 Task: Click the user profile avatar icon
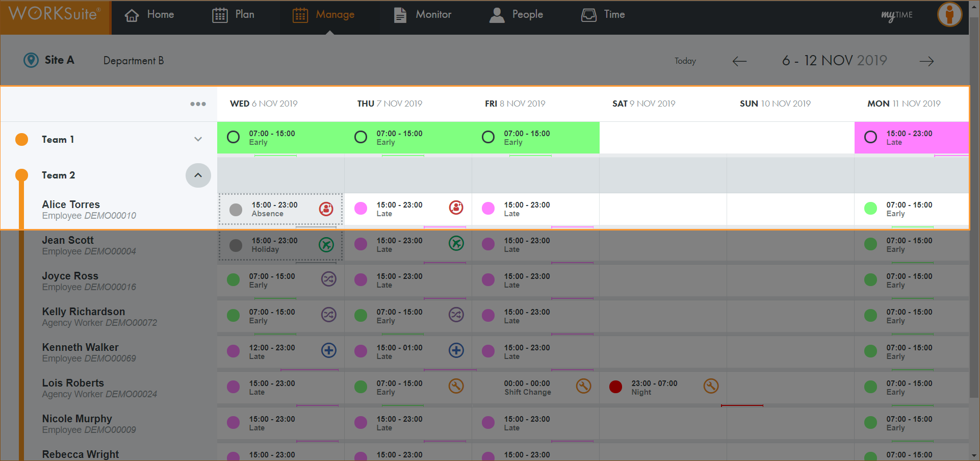pos(949,14)
